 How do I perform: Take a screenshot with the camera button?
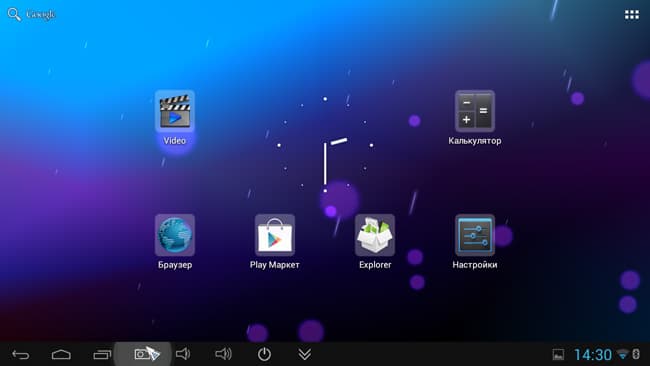(x=143, y=354)
